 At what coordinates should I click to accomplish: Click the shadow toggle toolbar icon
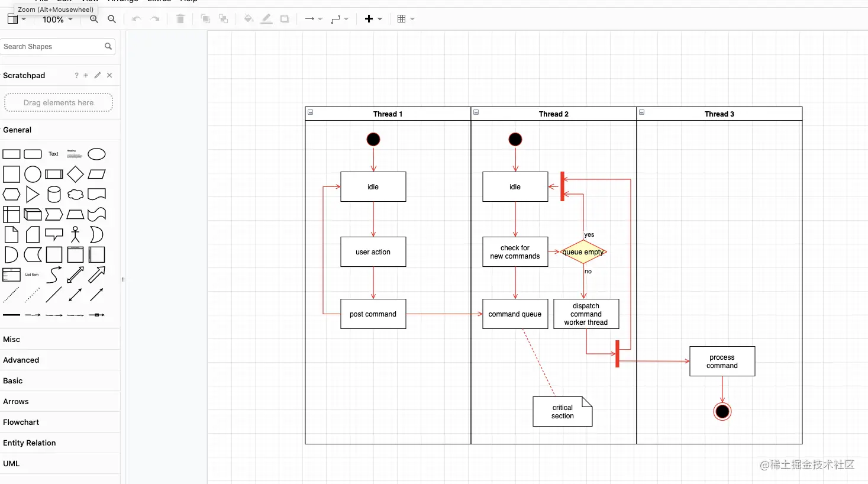[285, 19]
